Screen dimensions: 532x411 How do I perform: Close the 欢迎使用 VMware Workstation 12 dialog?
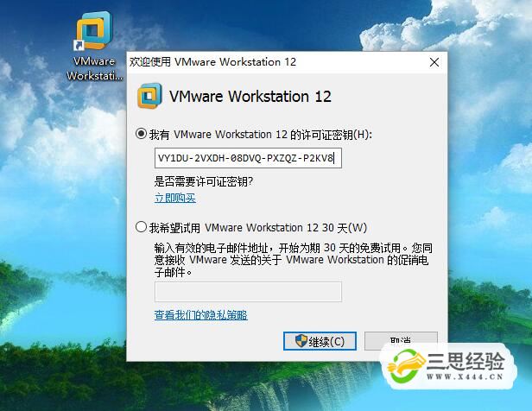click(434, 62)
